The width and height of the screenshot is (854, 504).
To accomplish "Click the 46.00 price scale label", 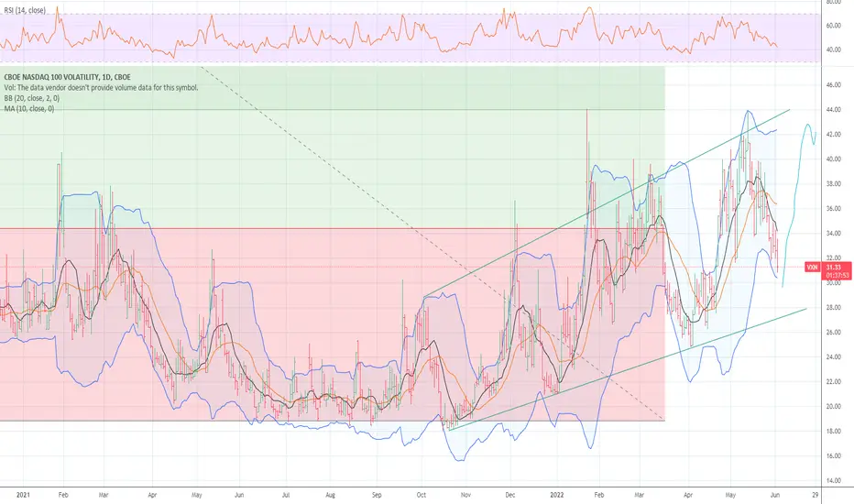I will (x=833, y=85).
